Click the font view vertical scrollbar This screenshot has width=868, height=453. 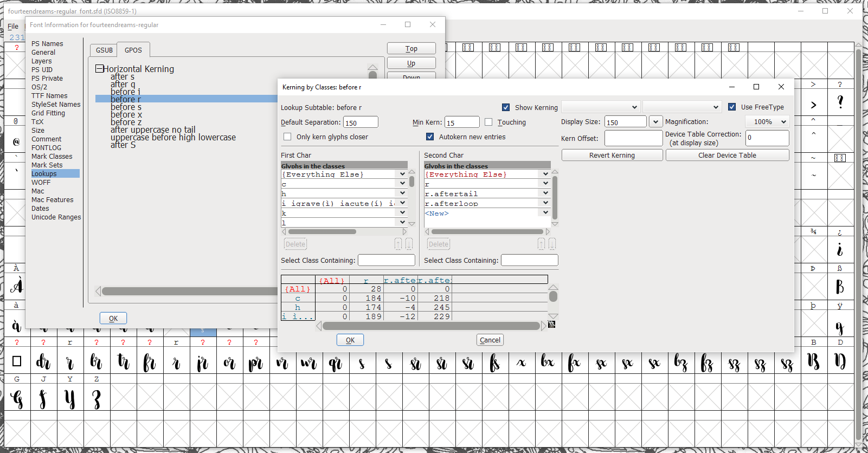point(858,244)
